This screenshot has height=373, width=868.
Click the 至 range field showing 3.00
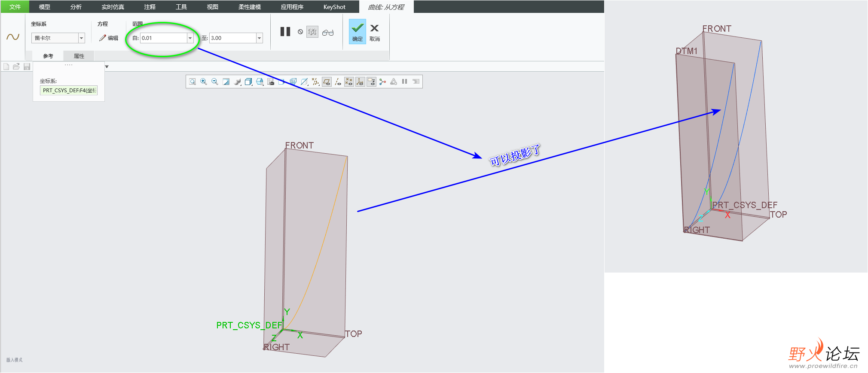(x=233, y=38)
